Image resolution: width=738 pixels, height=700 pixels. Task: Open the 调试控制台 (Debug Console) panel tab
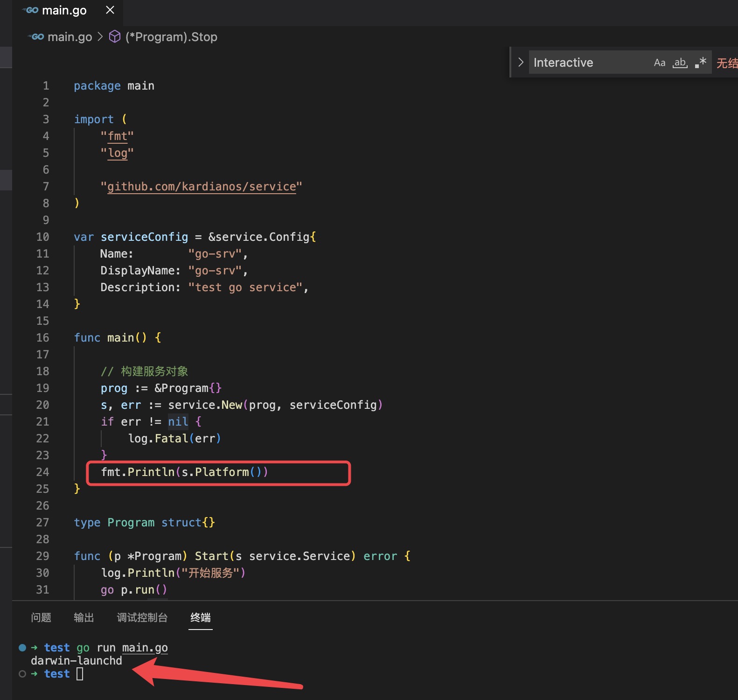click(x=142, y=617)
